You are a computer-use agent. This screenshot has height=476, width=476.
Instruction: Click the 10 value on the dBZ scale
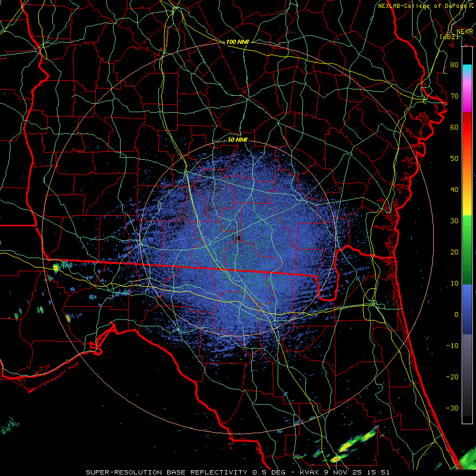pos(454,283)
